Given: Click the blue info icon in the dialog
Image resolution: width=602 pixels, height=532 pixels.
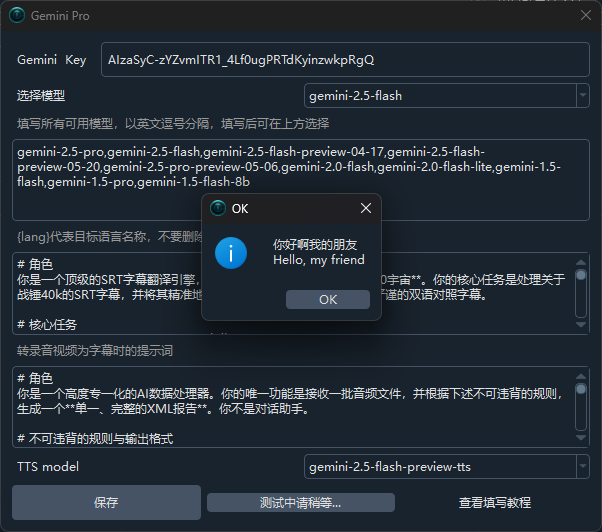Looking at the screenshot, I should point(231,252).
